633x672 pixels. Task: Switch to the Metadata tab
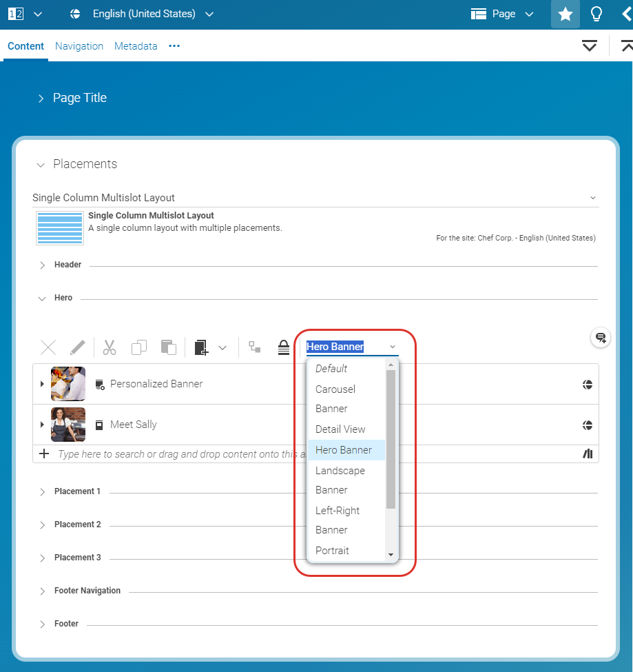(135, 45)
